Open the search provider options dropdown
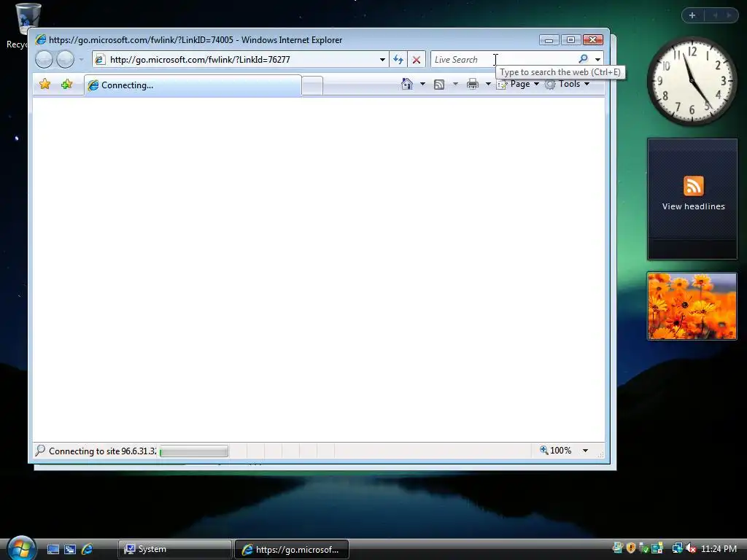Viewport: 747px width, 560px height. pos(597,60)
